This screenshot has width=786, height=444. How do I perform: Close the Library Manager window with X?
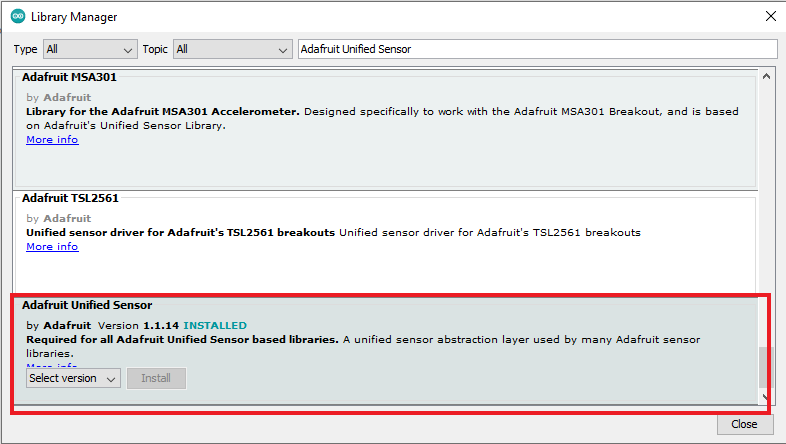point(771,17)
